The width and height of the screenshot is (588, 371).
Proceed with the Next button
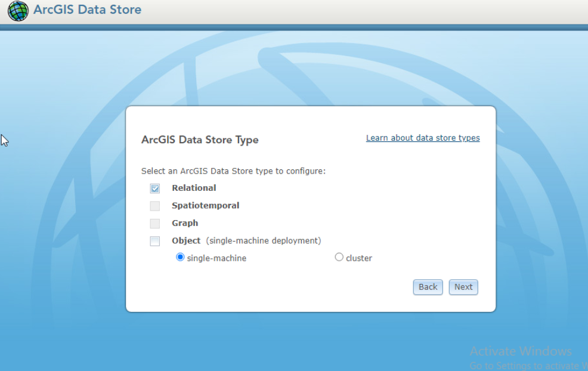(x=463, y=287)
